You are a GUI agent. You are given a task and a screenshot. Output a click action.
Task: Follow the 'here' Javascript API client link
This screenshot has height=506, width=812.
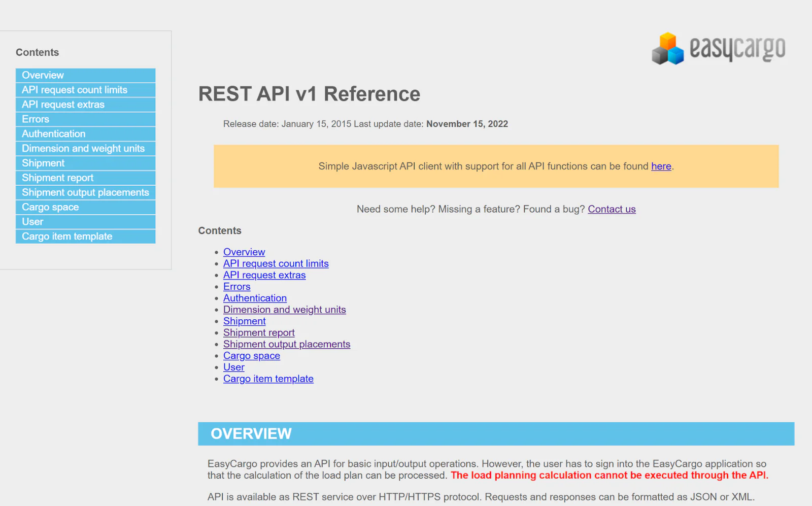pyautogui.click(x=661, y=166)
